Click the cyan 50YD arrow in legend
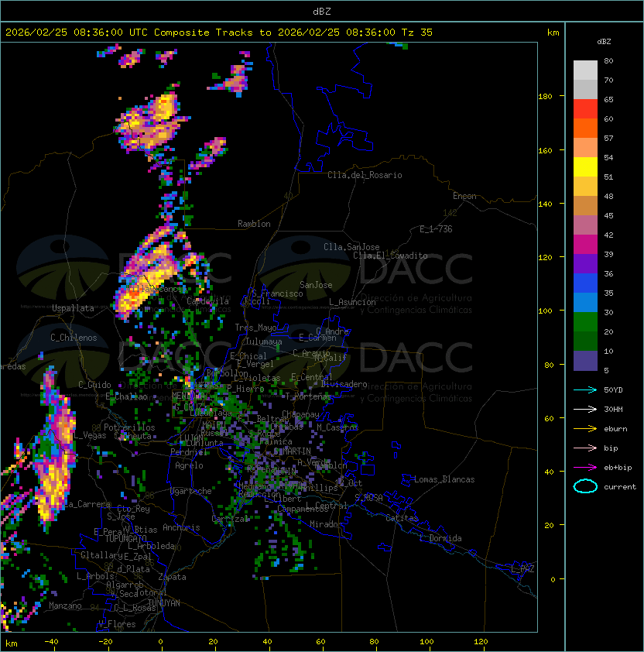Screen dimensions: 644x652 click(x=585, y=389)
